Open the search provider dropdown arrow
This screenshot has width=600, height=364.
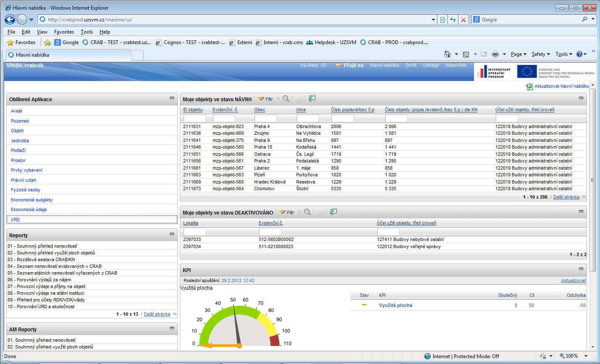pyautogui.click(x=593, y=19)
